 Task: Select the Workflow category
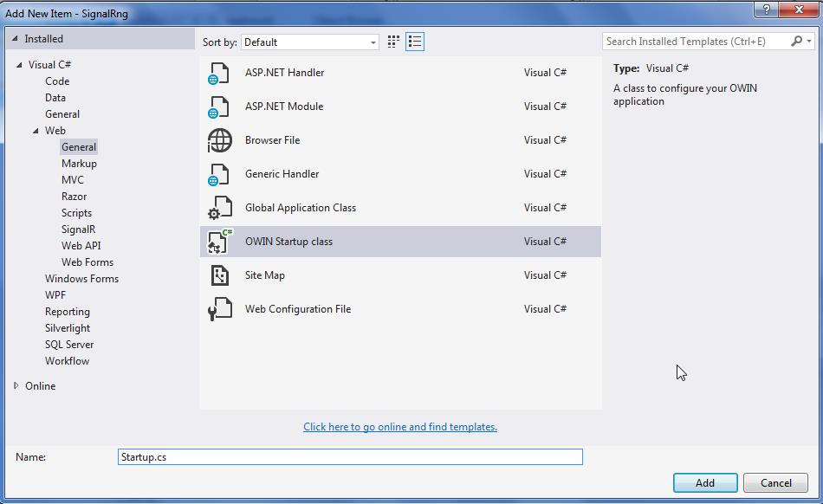pos(68,361)
